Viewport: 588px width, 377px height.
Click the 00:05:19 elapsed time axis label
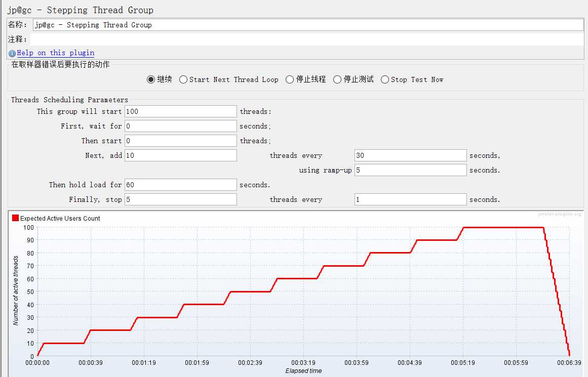pos(463,363)
